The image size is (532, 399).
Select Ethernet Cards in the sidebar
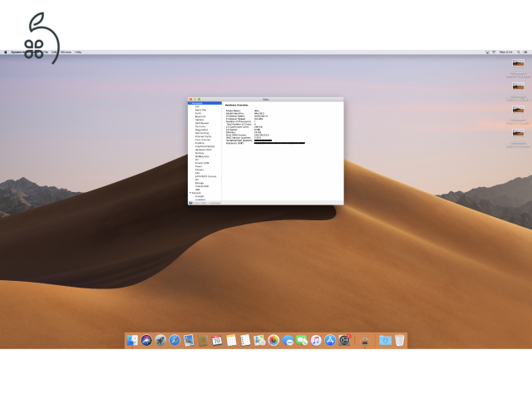click(203, 136)
